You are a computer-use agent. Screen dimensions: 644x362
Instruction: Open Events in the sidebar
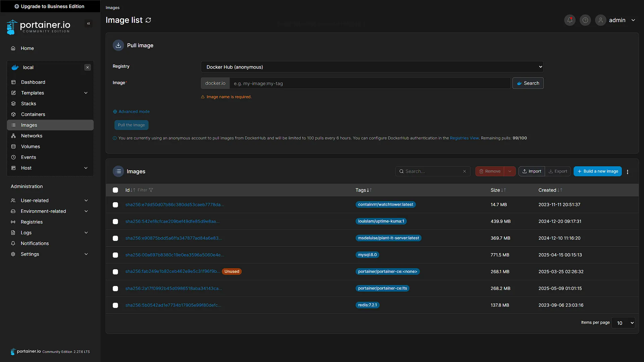pyautogui.click(x=50, y=157)
